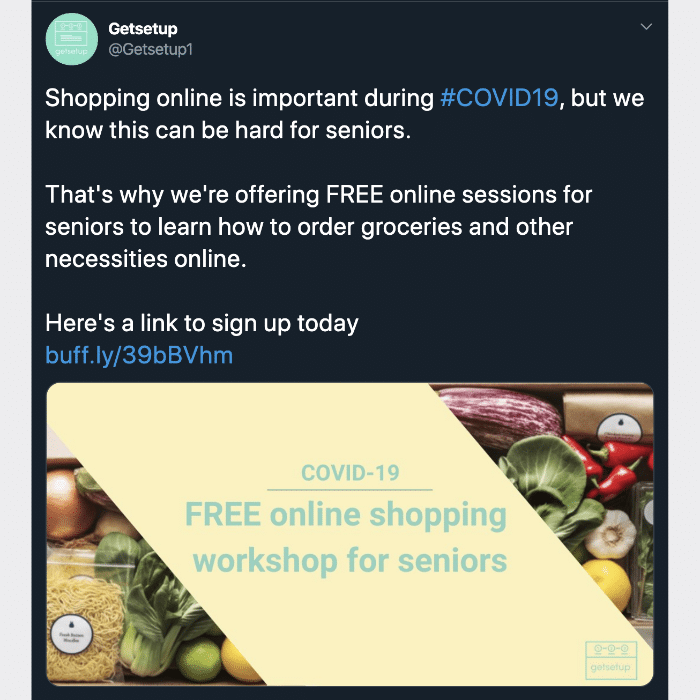Screen dimensions: 700x700
Task: Select the COVID-19 heading in the banner
Action: point(350,473)
